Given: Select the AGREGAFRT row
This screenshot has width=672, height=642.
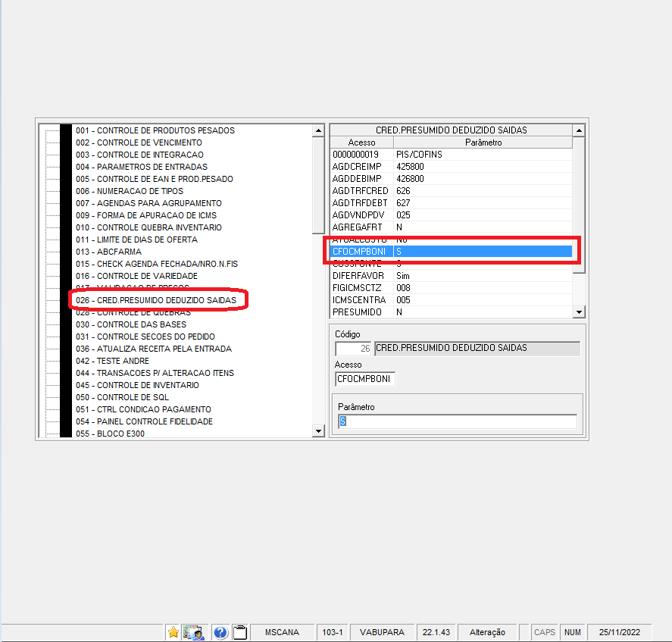Looking at the screenshot, I should (452, 227).
